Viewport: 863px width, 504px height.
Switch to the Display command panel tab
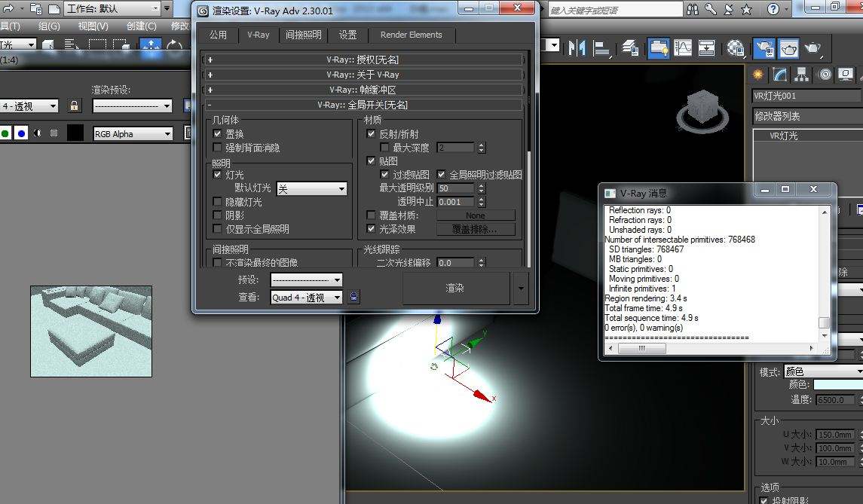coord(846,75)
